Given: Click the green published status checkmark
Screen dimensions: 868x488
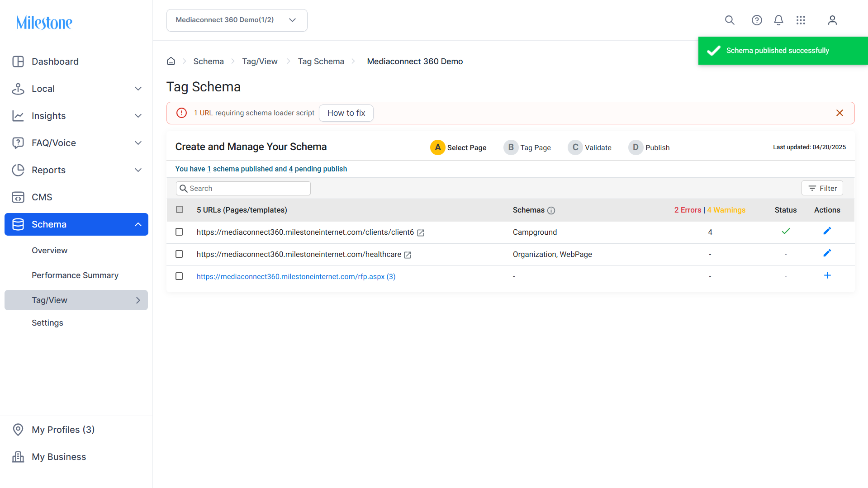Looking at the screenshot, I should (x=786, y=231).
